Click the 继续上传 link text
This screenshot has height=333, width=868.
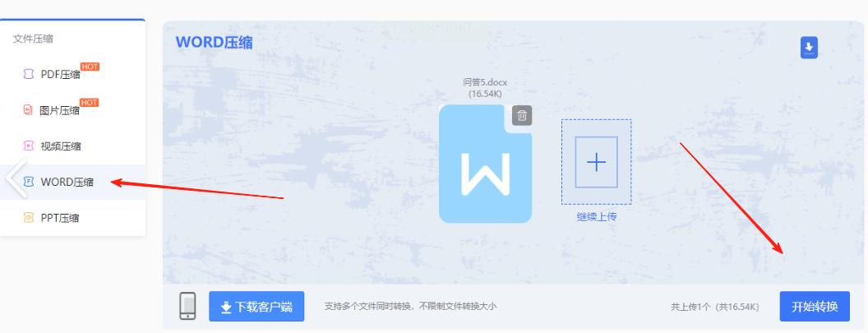[596, 216]
